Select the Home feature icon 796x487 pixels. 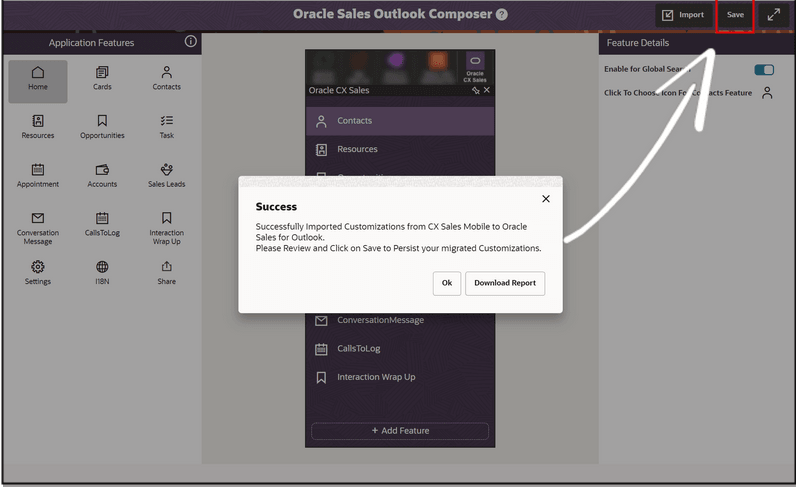(x=38, y=81)
